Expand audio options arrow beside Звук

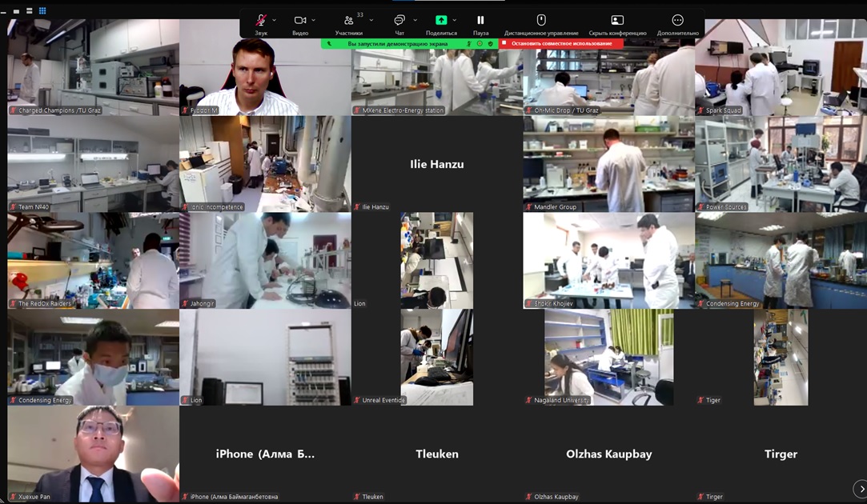coord(275,21)
